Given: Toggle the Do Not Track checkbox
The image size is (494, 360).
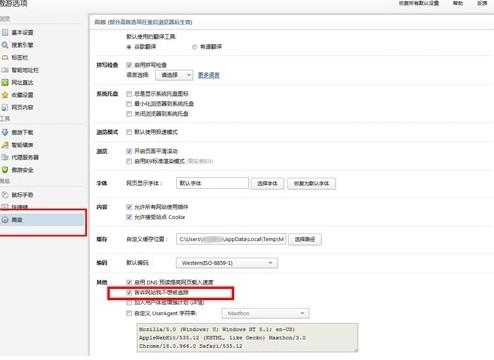Looking at the screenshot, I should pyautogui.click(x=129, y=293).
